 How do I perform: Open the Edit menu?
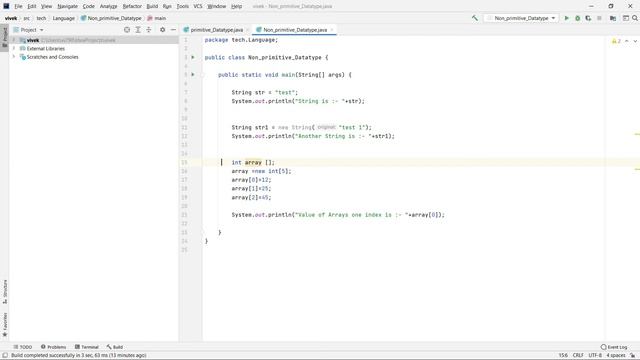click(x=32, y=6)
